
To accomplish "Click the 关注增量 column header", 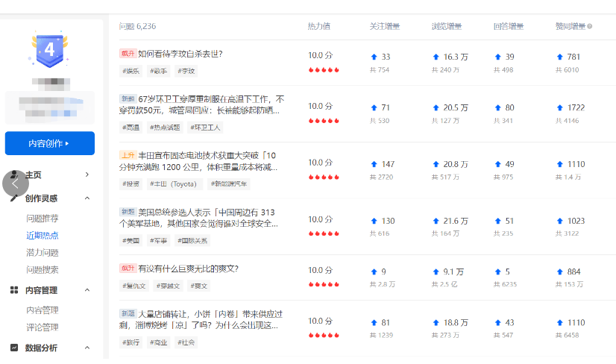I will pos(385,26).
